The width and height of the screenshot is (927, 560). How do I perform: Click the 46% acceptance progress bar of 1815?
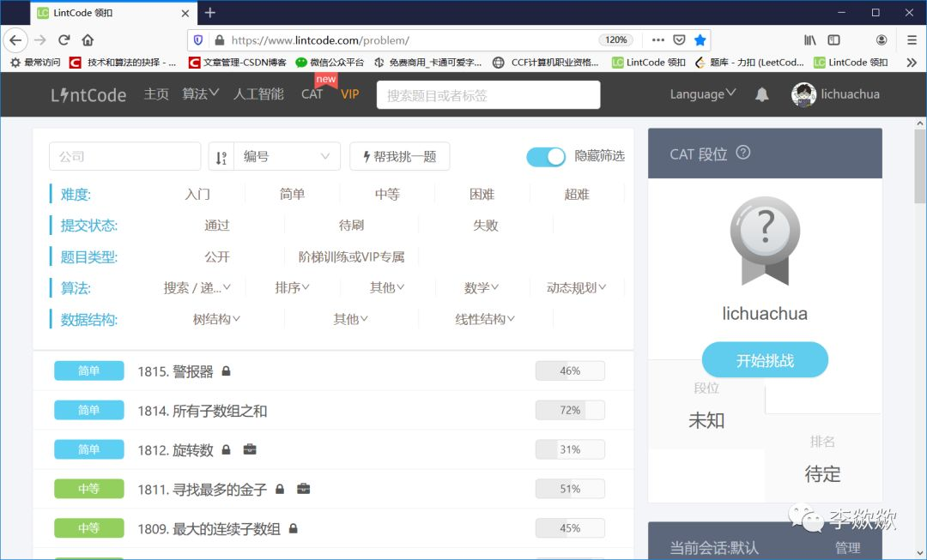569,370
